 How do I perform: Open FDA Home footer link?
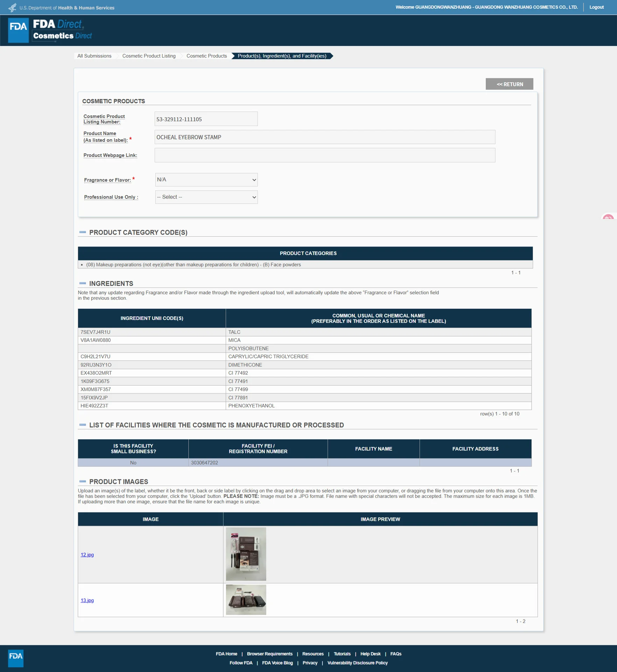click(x=226, y=654)
